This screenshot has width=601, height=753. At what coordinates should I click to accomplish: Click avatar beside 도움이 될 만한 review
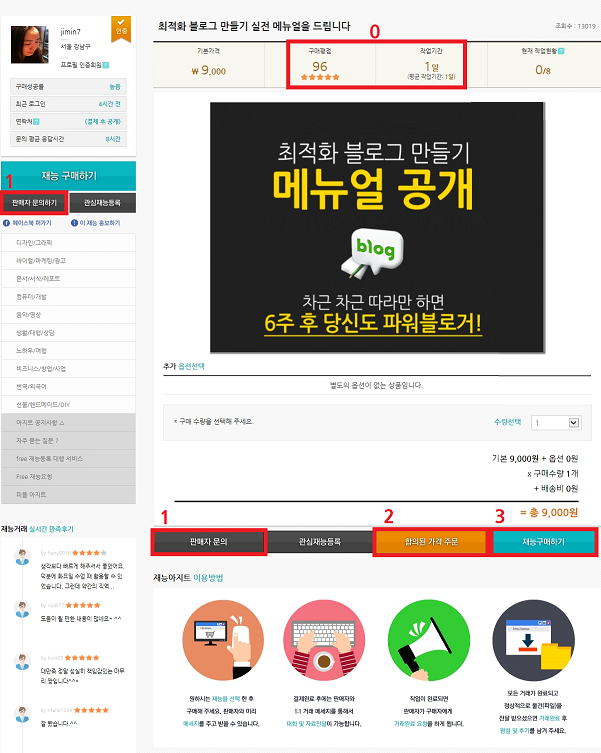(22, 609)
